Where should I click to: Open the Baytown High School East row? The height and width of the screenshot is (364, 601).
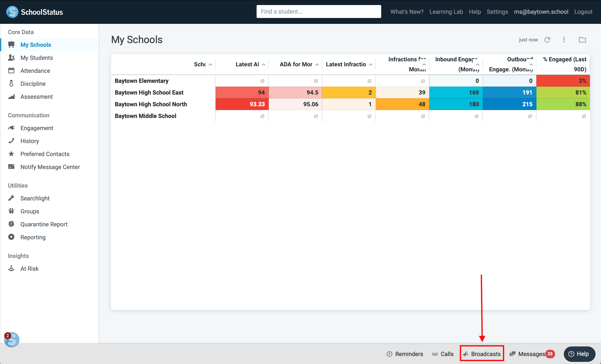point(149,92)
